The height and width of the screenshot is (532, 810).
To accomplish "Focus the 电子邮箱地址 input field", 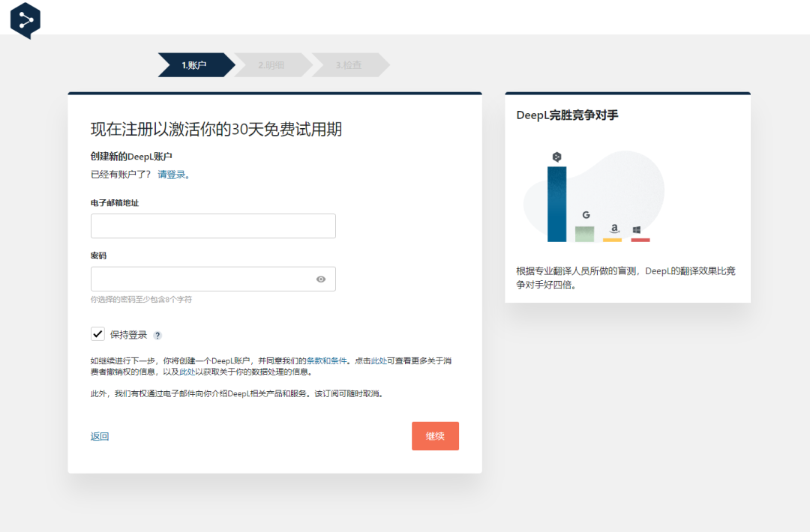I will [x=213, y=226].
